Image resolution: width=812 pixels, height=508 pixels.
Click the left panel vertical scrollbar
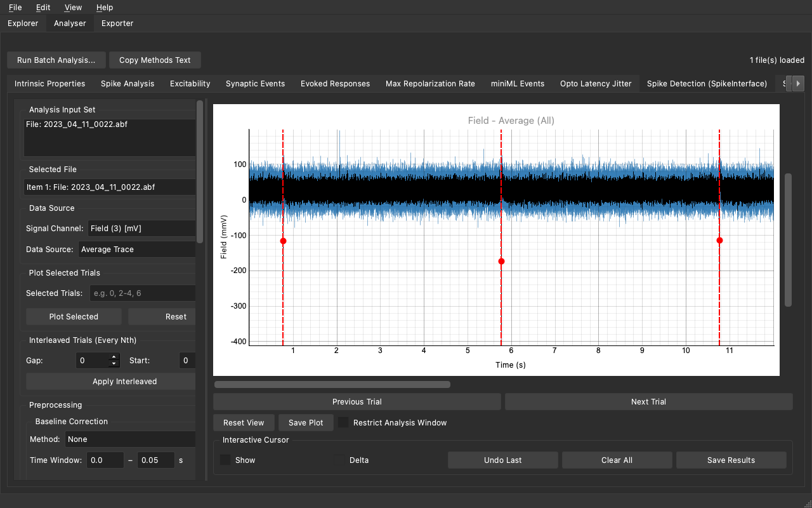200,171
